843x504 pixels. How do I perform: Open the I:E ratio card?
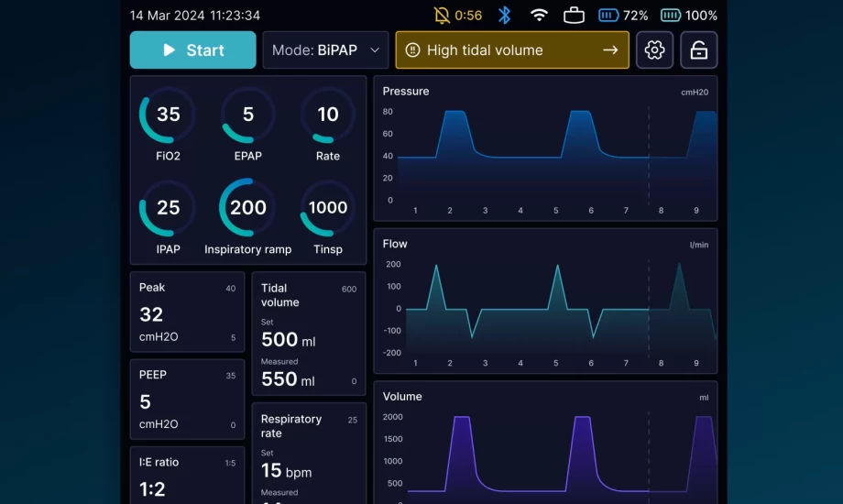point(187,476)
